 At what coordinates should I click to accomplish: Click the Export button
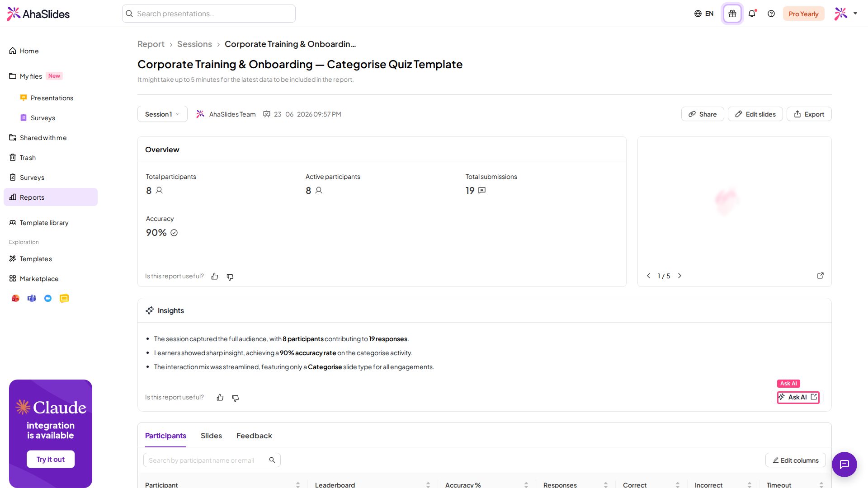pyautogui.click(x=809, y=114)
